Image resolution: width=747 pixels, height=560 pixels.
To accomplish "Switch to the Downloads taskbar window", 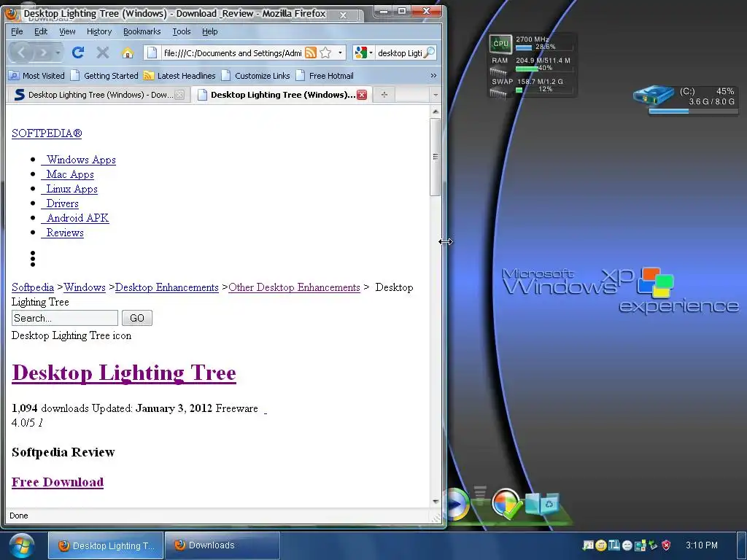I will pyautogui.click(x=222, y=545).
